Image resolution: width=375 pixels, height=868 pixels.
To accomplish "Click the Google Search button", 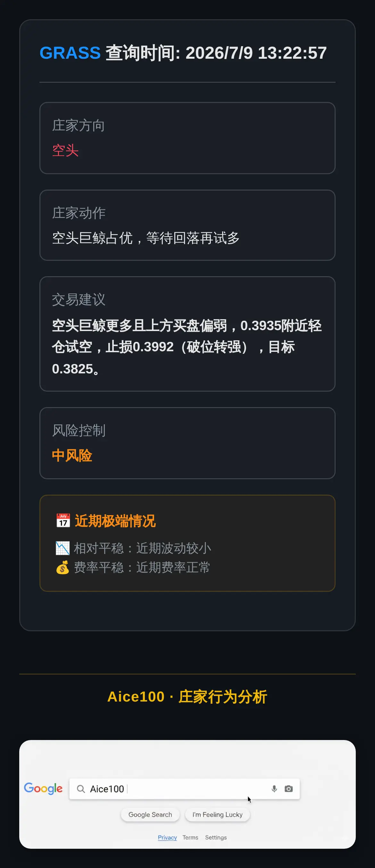I will [150, 814].
